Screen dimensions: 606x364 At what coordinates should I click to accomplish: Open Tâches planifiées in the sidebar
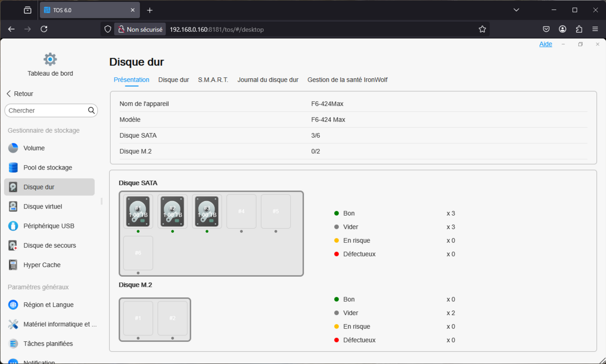(49, 344)
